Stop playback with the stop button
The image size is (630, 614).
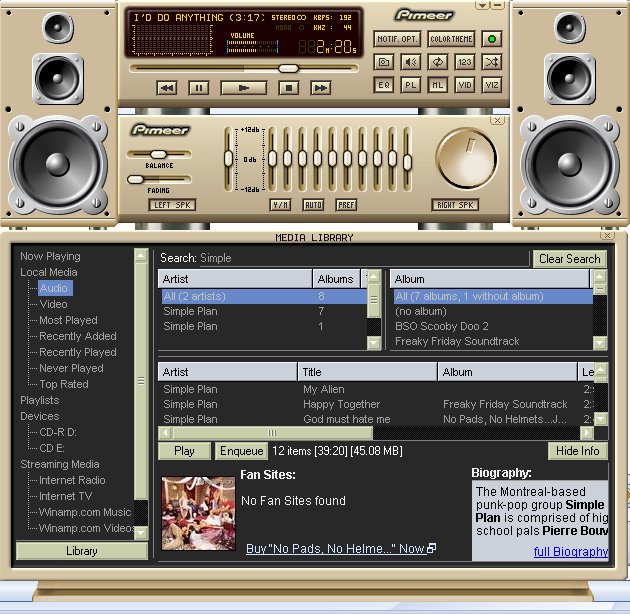click(x=289, y=88)
